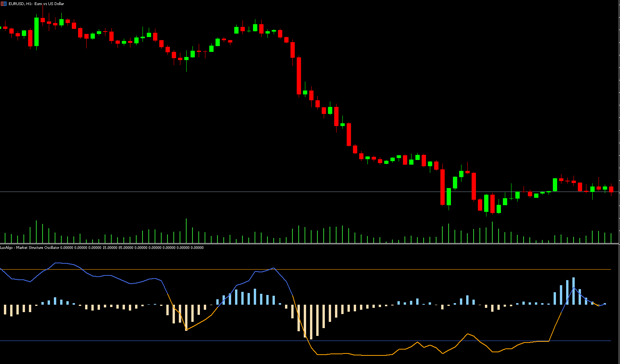
Task: Click the deepest beige oscillator histogram bar
Action: pyautogui.click(x=311, y=322)
